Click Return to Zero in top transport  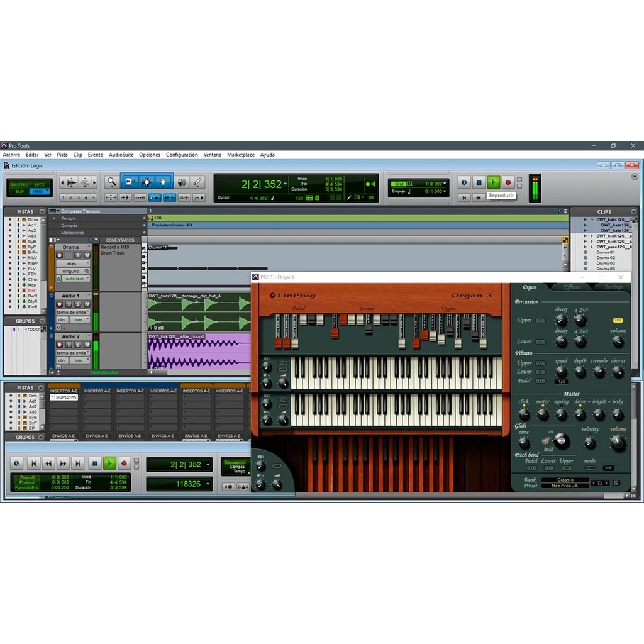click(464, 197)
